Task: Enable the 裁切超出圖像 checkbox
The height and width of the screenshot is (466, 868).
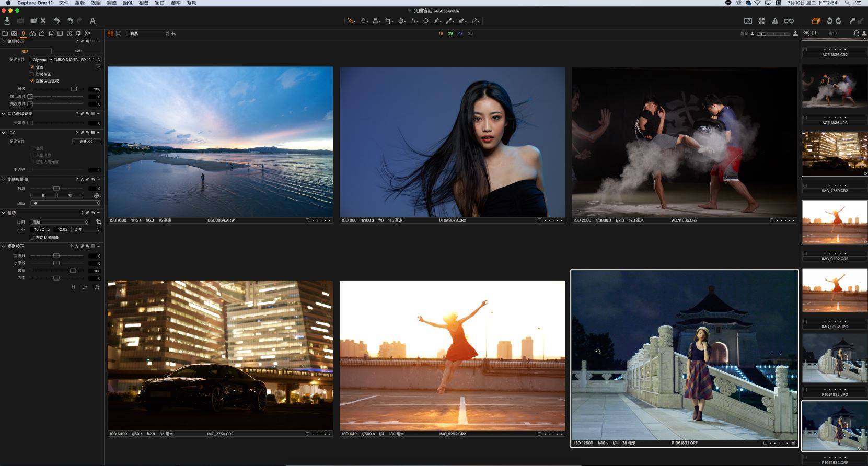Action: [x=32, y=238]
